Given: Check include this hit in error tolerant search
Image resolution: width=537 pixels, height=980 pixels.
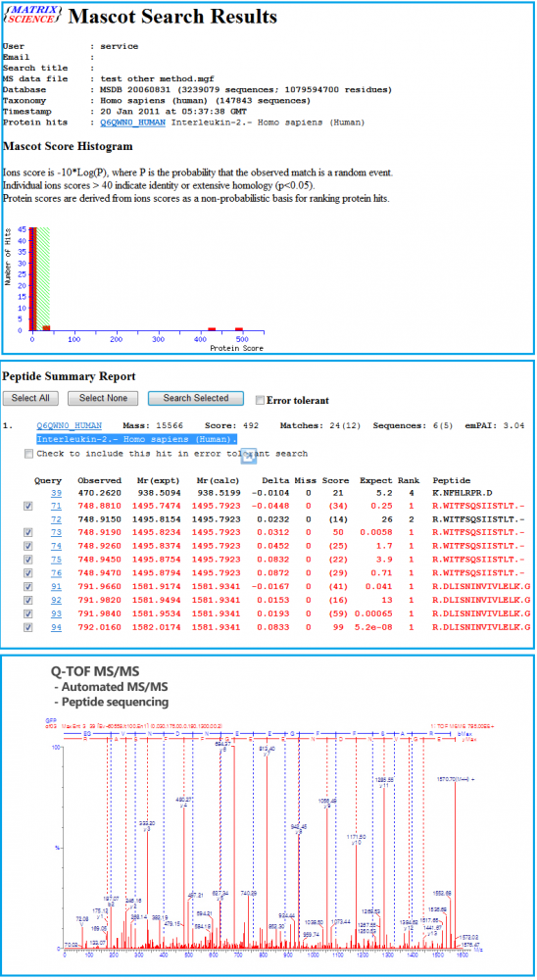Looking at the screenshot, I should (28, 454).
